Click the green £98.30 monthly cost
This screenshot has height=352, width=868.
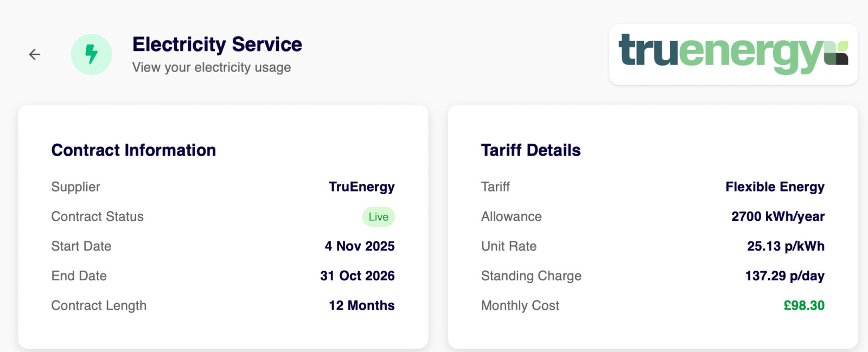(803, 306)
